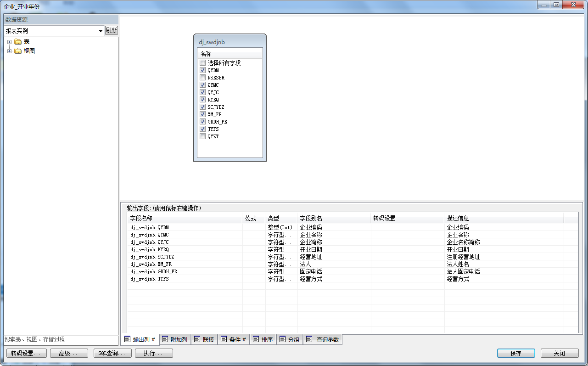Click the 联接 tab icon
The image size is (588, 366).
click(x=197, y=339)
